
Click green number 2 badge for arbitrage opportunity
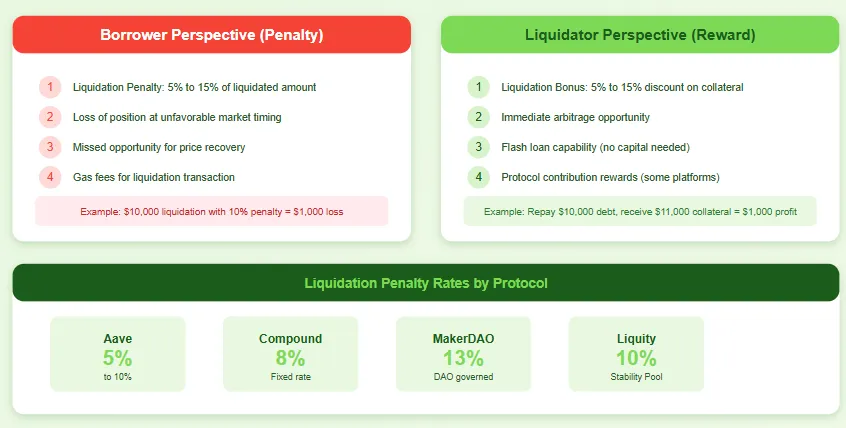(479, 117)
